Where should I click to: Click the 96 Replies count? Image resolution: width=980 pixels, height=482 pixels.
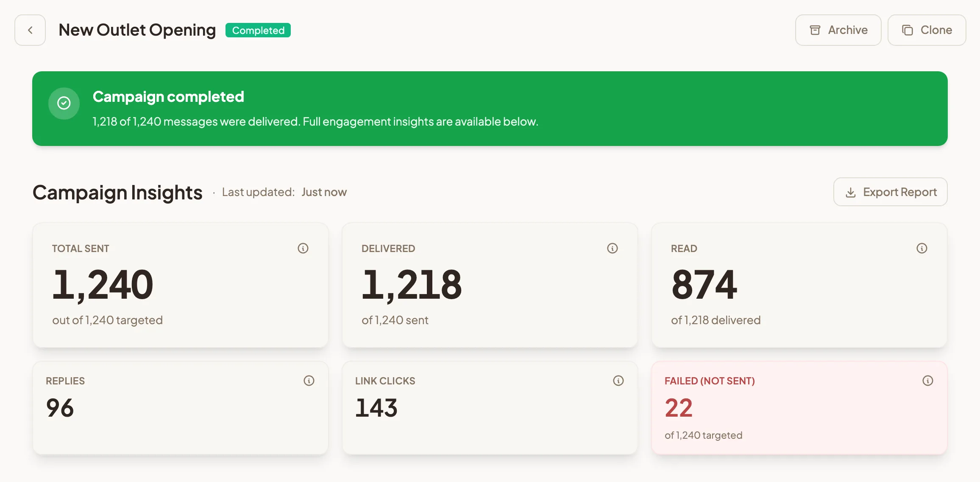point(60,408)
